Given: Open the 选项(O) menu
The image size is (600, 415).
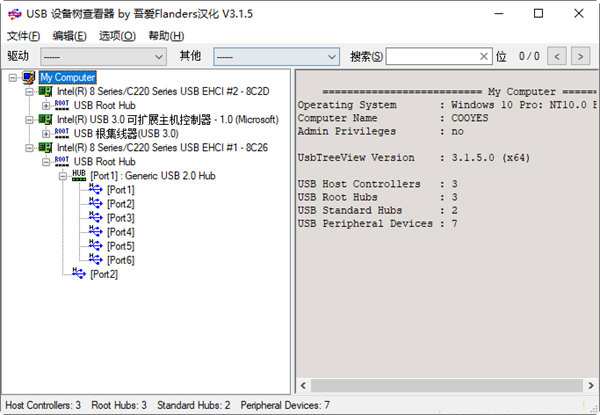Looking at the screenshot, I should pyautogui.click(x=117, y=36).
